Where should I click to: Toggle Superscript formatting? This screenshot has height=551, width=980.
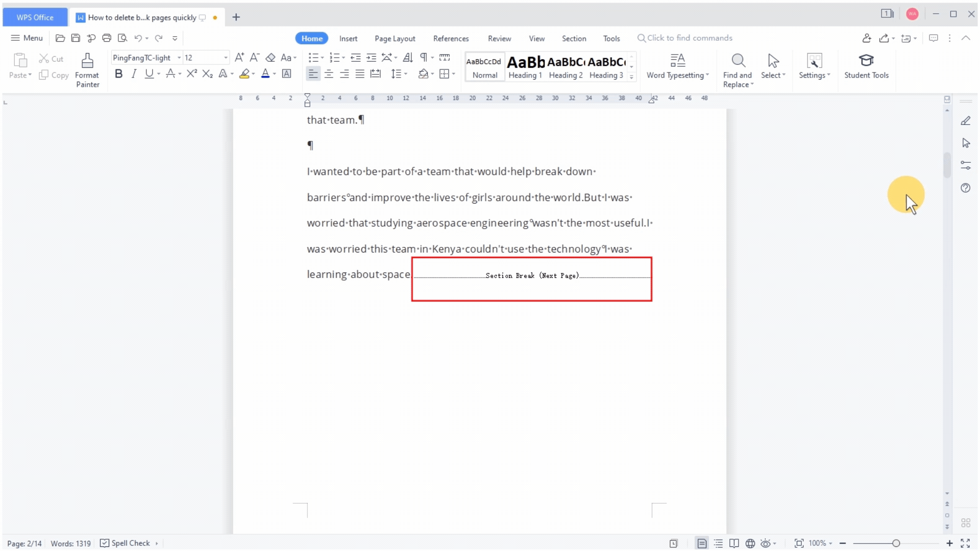click(x=192, y=74)
